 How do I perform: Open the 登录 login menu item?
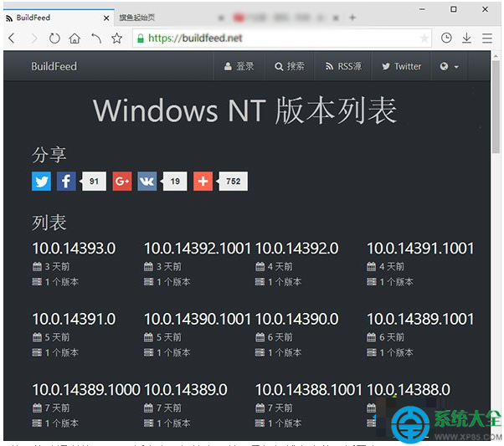(239, 66)
